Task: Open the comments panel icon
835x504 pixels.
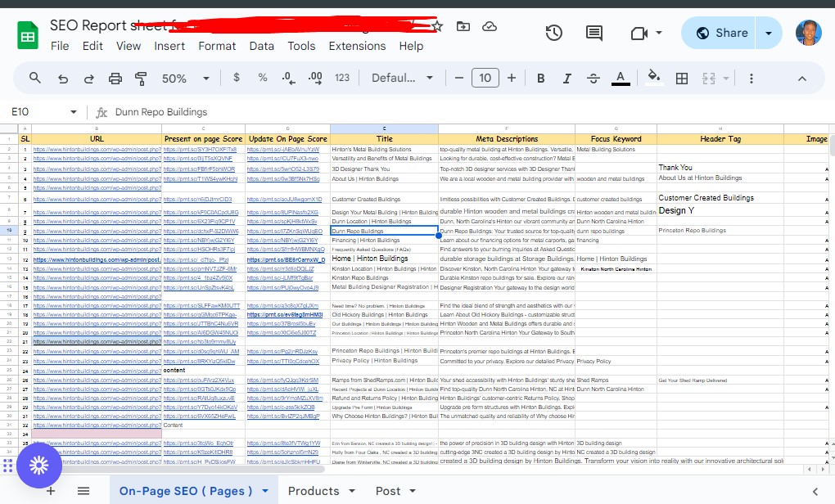Action: pos(594,33)
